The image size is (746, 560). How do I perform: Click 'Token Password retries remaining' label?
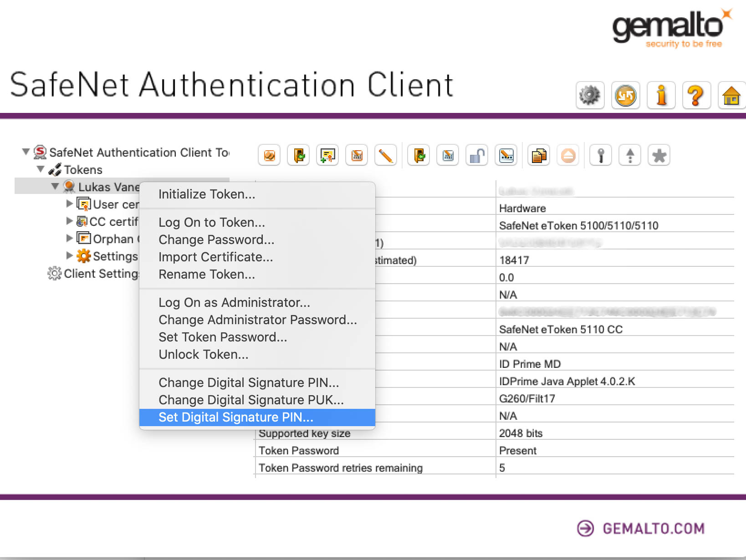click(341, 468)
